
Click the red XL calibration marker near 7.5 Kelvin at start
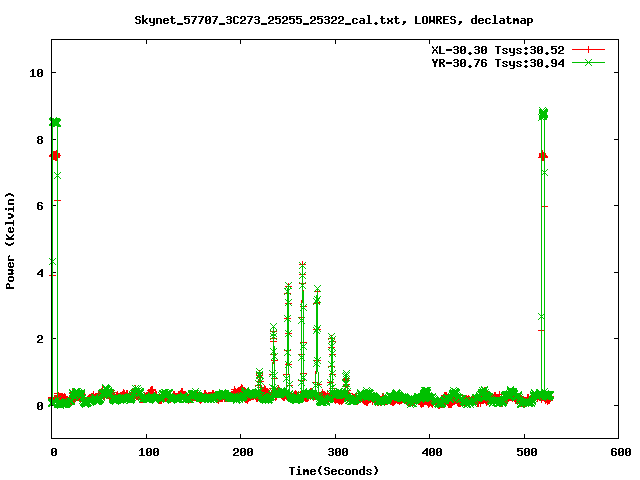pyautogui.click(x=55, y=156)
